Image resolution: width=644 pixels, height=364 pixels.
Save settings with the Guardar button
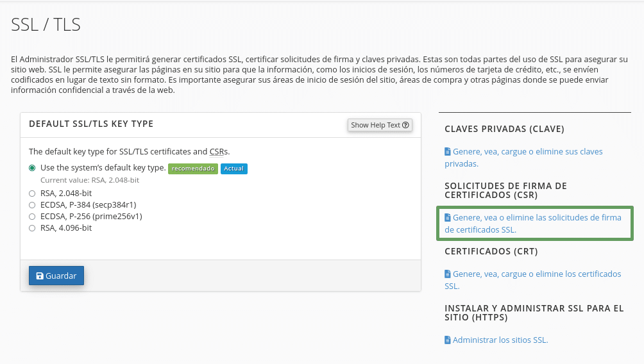click(x=56, y=276)
